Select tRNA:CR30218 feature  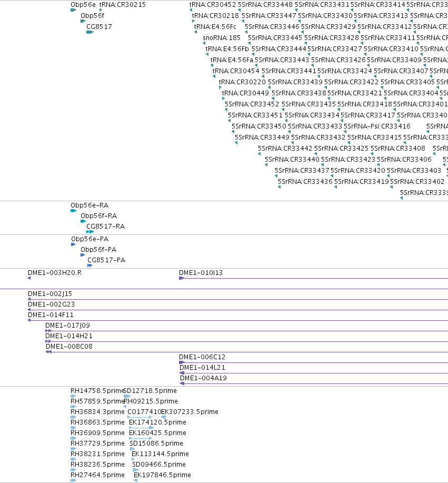(215, 16)
